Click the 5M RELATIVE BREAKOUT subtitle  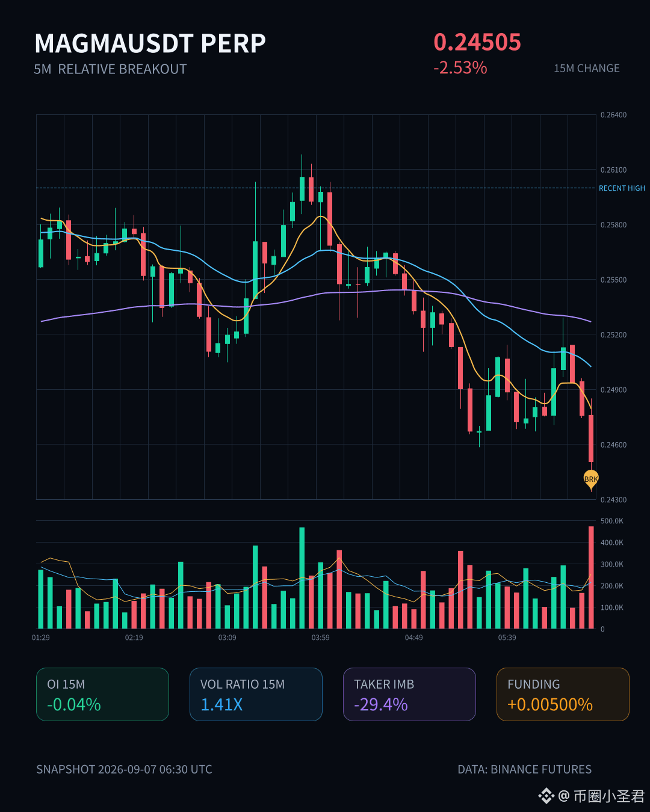(x=110, y=69)
